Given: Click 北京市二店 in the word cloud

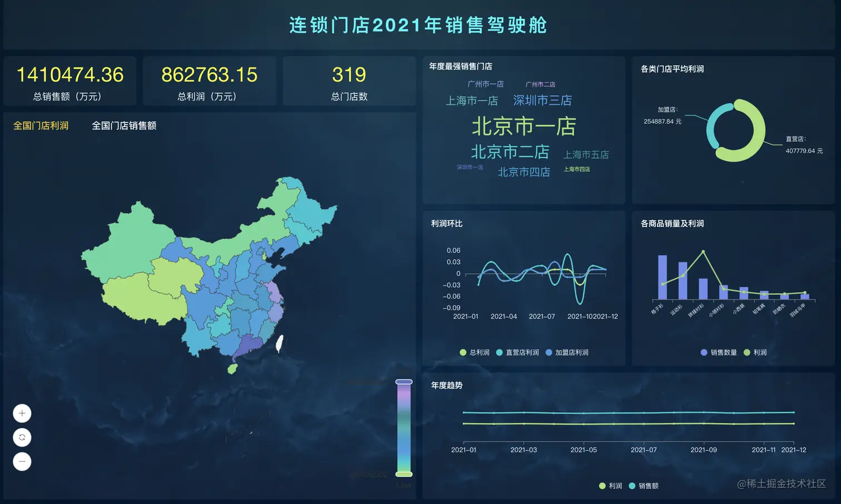Looking at the screenshot, I should (510, 152).
